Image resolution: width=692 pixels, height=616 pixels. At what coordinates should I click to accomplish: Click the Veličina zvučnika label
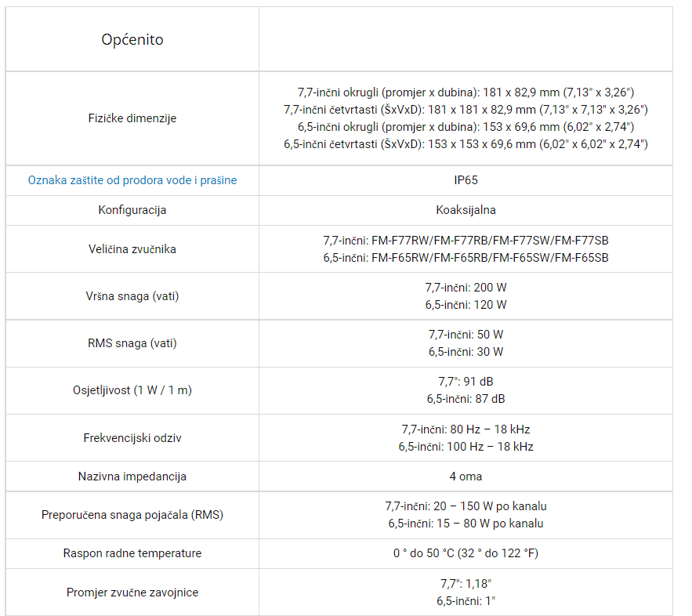(x=132, y=249)
